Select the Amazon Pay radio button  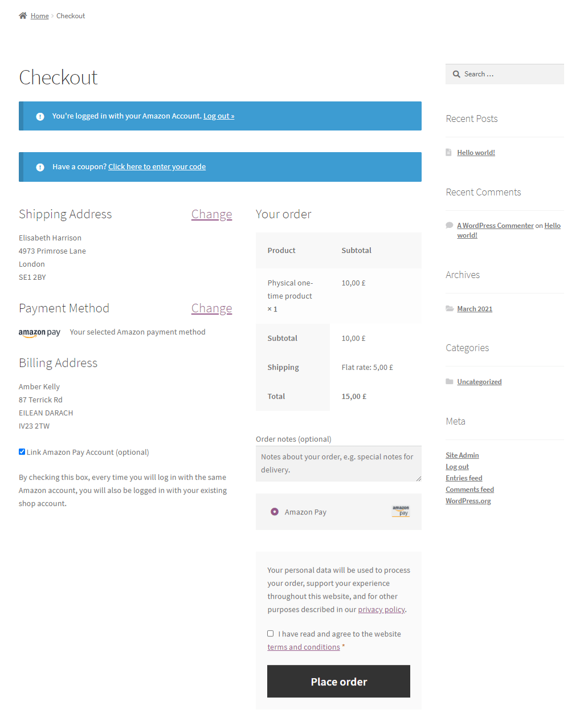point(275,511)
